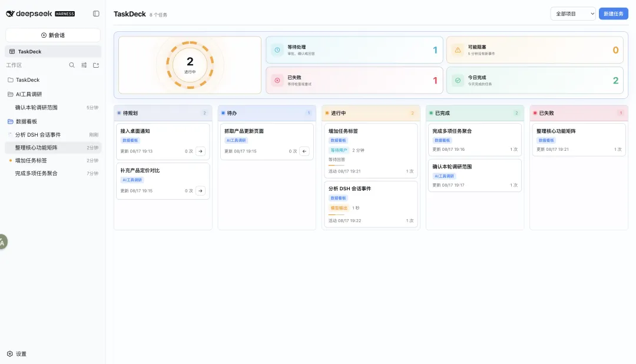Image resolution: width=636 pixels, height=364 pixels.
Task: Click the TaskDeck page title
Action: click(x=130, y=14)
